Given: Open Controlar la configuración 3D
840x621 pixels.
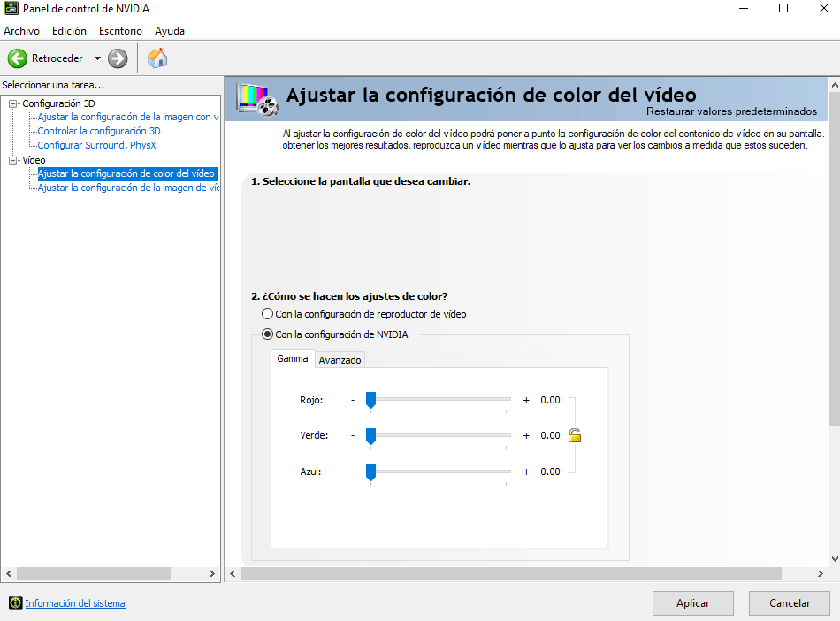Looking at the screenshot, I should pos(99,131).
